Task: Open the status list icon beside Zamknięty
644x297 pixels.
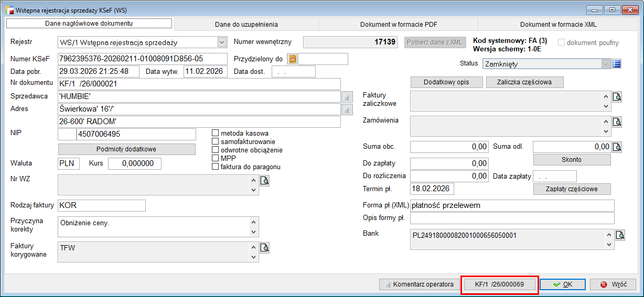Action: (x=617, y=64)
